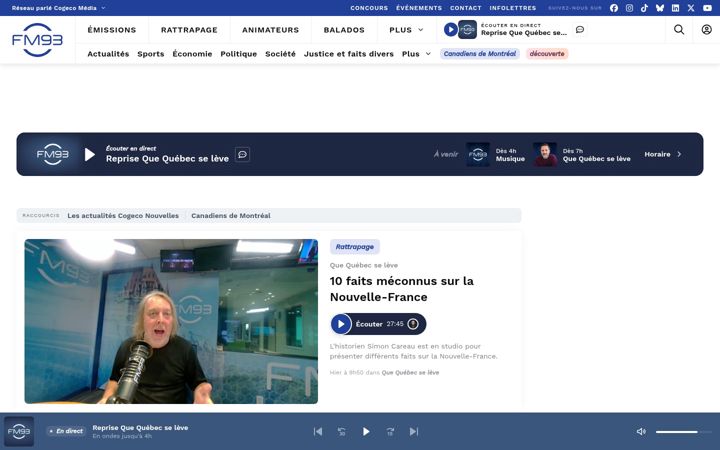Adjust the volume slider in player bar
This screenshot has height=450, width=720.
point(683,432)
